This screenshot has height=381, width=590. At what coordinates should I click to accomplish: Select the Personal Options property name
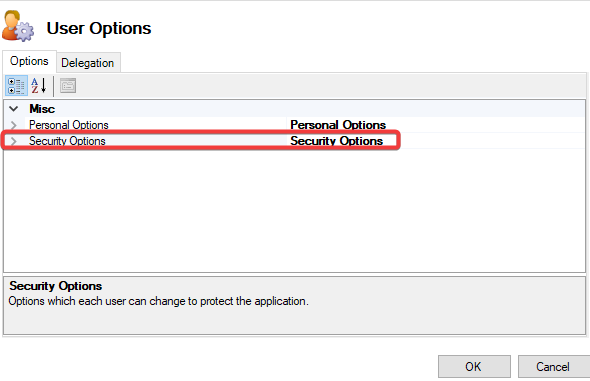tap(69, 125)
